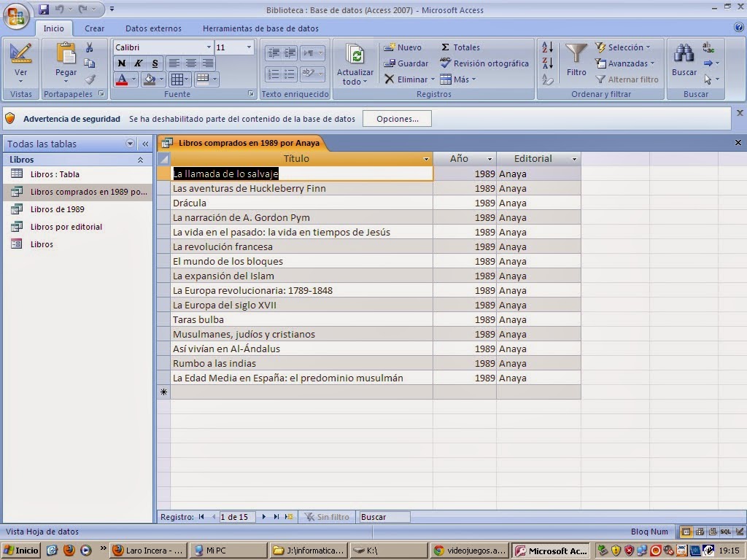
Task: Click the record navigator Buscar box
Action: tap(384, 517)
